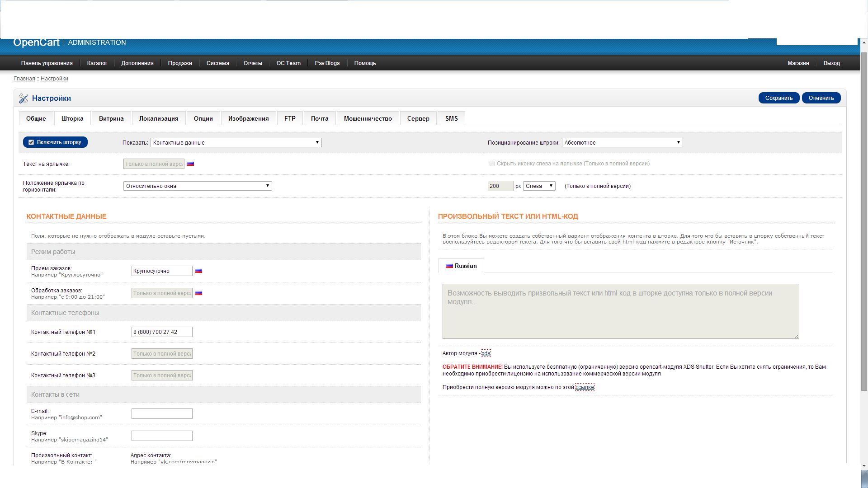This screenshot has height=488, width=868.
Task: Click the E-mail input field
Action: (162, 414)
